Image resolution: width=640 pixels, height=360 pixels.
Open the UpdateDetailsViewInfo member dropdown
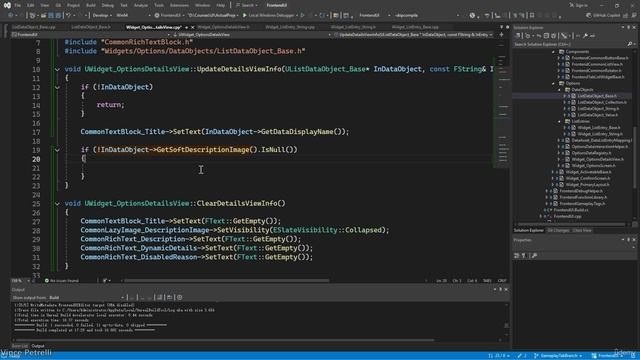[x=414, y=35]
